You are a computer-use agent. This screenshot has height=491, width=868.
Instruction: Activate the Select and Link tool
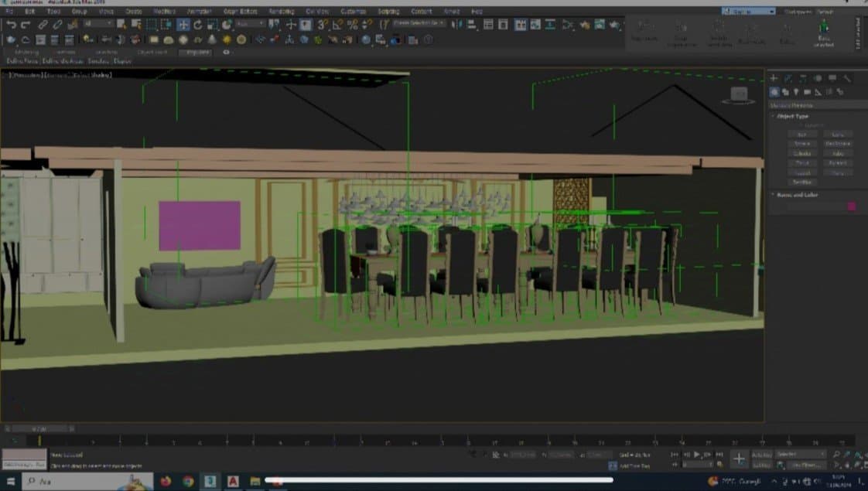(x=43, y=25)
